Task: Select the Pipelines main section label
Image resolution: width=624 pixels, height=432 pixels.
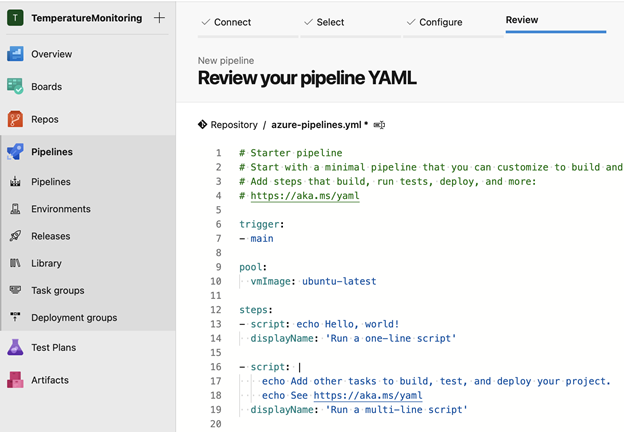Action: [x=52, y=152]
